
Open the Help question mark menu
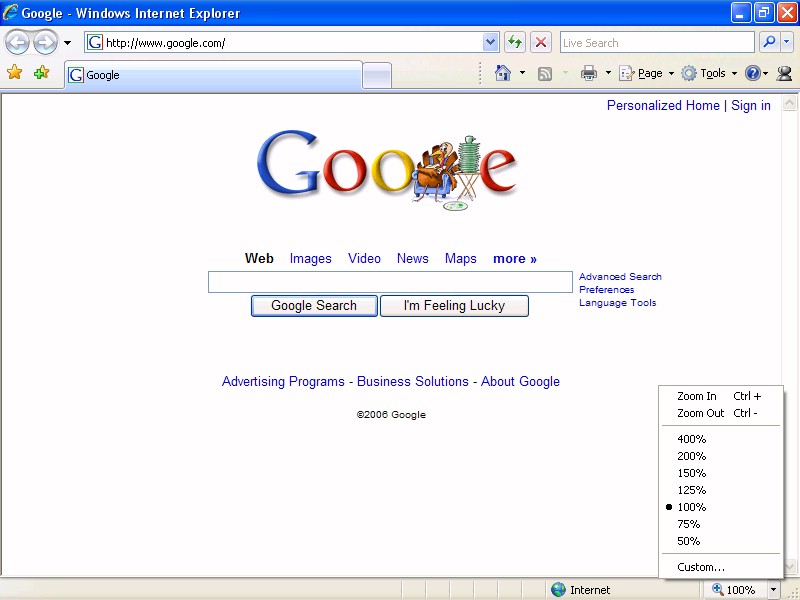pyautogui.click(x=756, y=73)
